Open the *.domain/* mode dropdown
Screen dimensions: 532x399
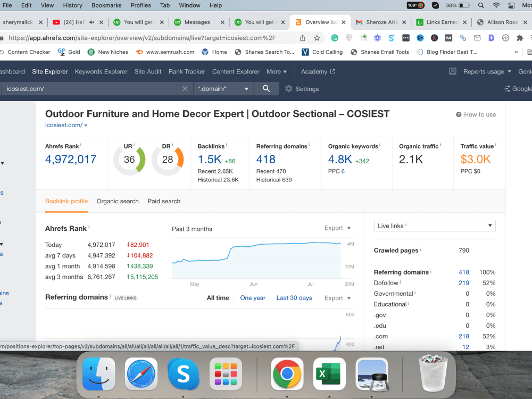(x=223, y=89)
